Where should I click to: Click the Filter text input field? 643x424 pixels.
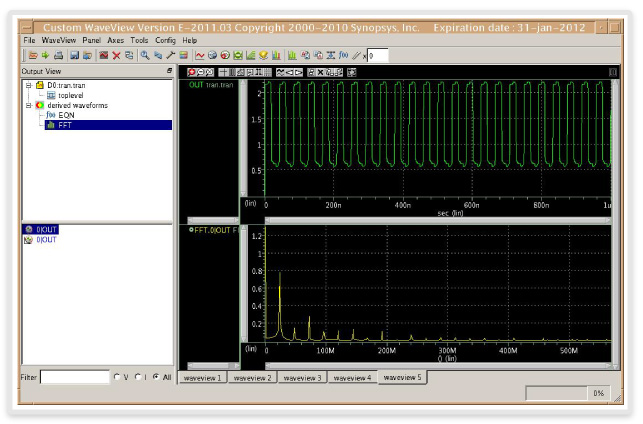[75, 377]
